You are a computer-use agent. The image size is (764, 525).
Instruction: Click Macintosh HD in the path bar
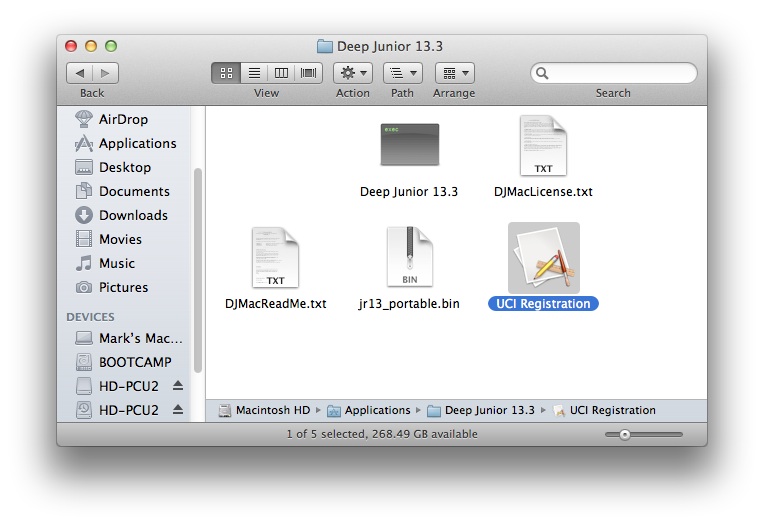(x=272, y=410)
